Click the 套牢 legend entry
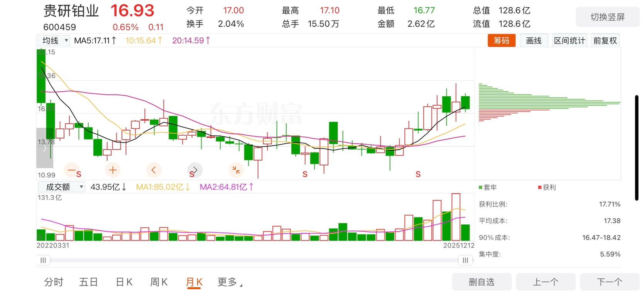 click(x=488, y=187)
